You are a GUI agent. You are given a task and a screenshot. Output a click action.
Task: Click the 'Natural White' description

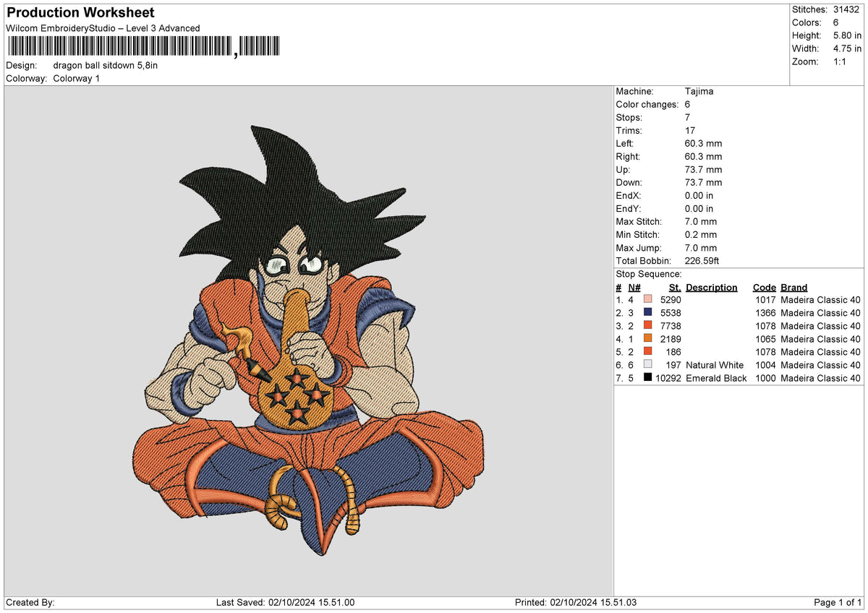[715, 364]
